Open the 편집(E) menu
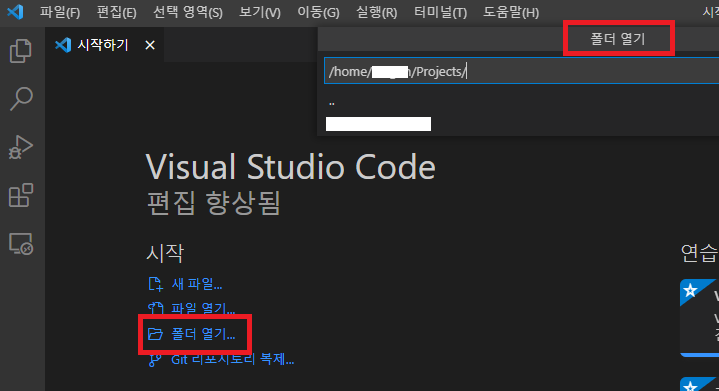 116,12
